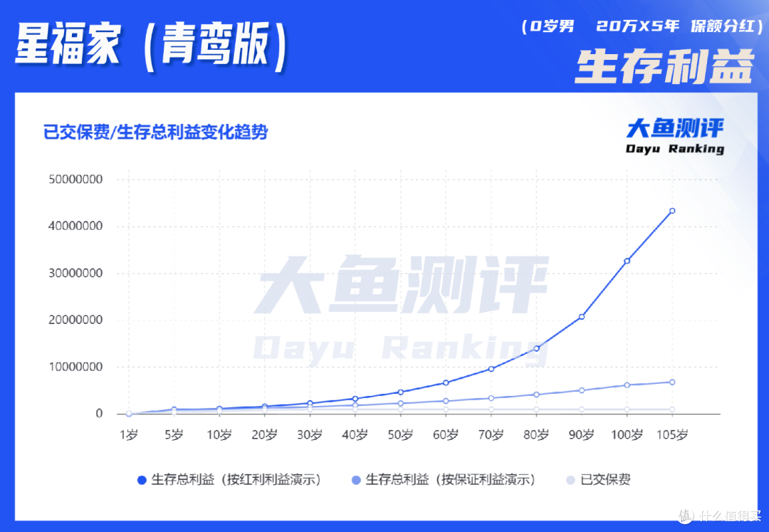769x532 pixels.
Task: Select the 105岁 point on dividend-benefit line
Action: click(x=672, y=211)
